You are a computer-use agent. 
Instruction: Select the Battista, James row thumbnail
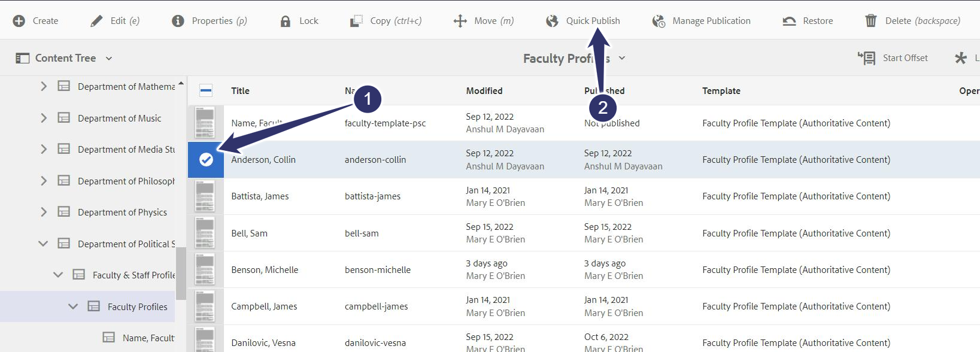coord(205,196)
